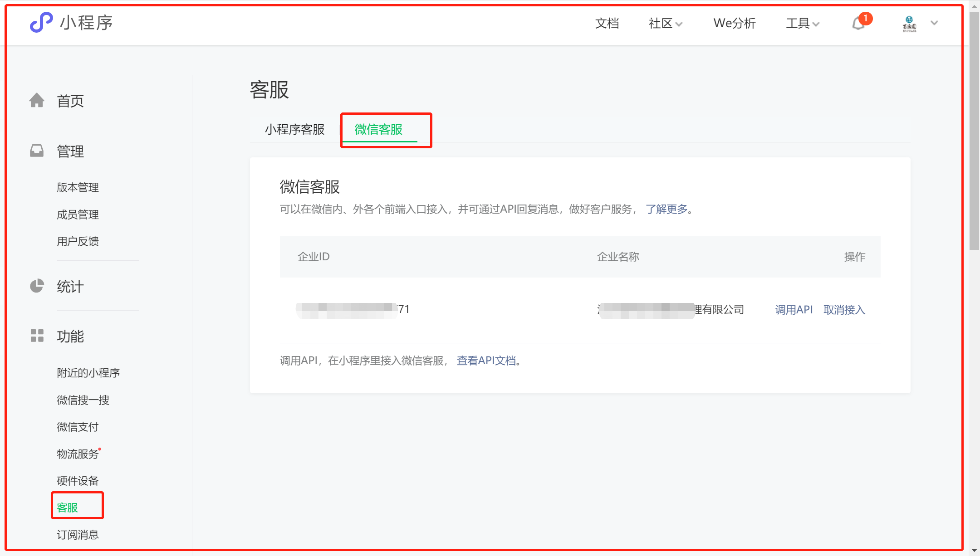980x556 pixels.
Task: Click the 取消接入 link
Action: [x=844, y=310]
